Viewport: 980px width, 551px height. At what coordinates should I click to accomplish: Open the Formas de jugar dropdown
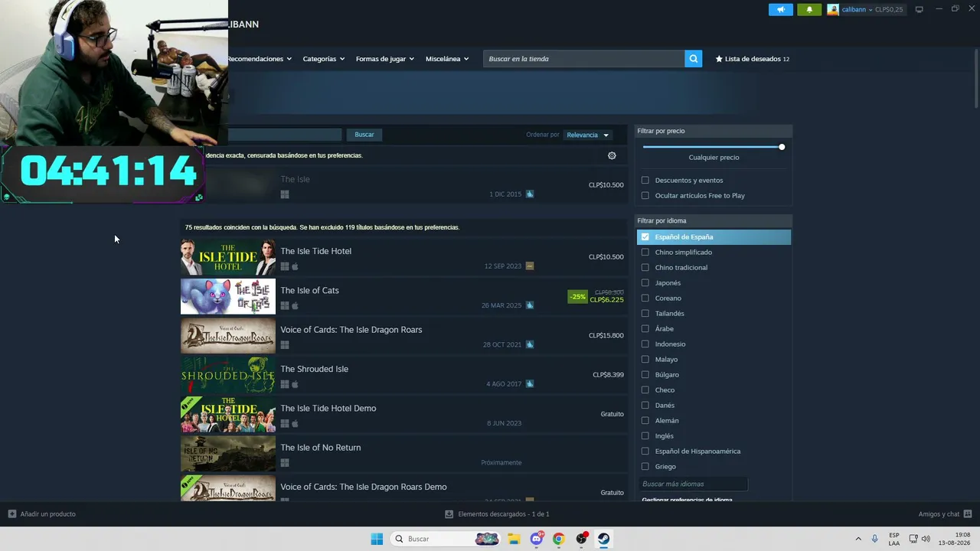pyautogui.click(x=385, y=59)
